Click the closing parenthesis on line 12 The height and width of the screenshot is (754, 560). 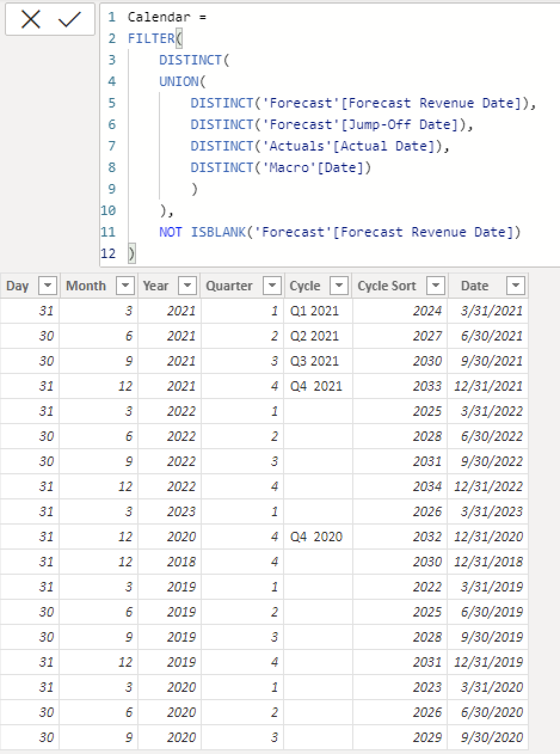(x=131, y=254)
